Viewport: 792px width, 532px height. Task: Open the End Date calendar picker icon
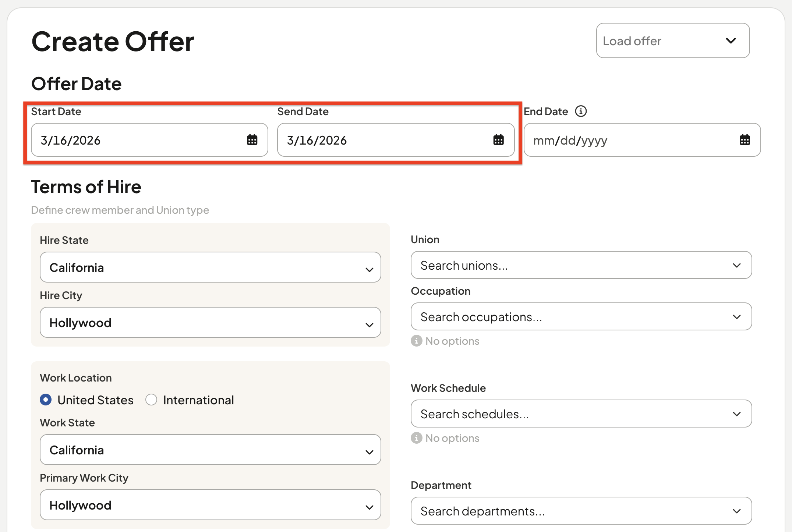pyautogui.click(x=745, y=140)
